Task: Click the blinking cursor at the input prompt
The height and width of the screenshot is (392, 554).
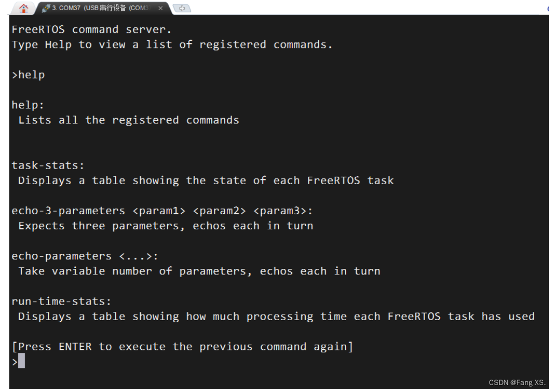Action: [20, 361]
